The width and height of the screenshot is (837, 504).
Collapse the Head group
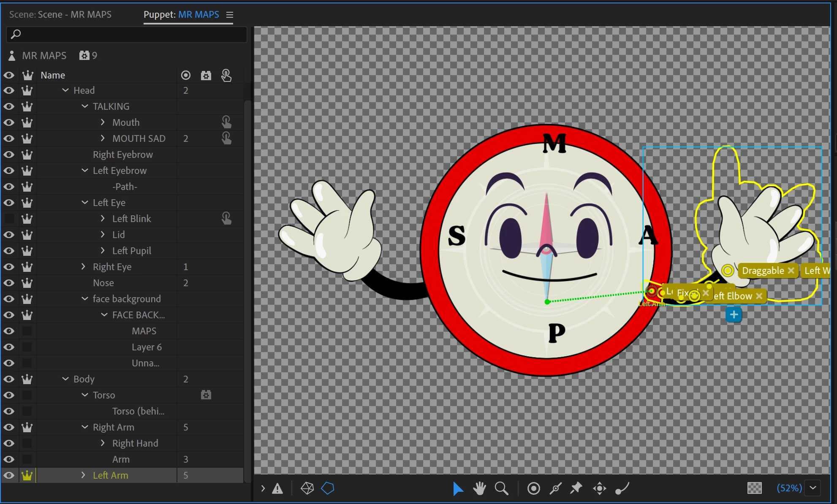click(65, 90)
